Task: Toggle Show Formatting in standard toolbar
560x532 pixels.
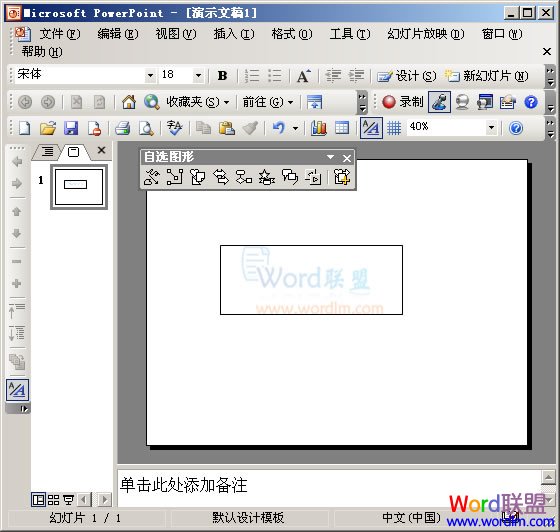Action: click(x=371, y=128)
